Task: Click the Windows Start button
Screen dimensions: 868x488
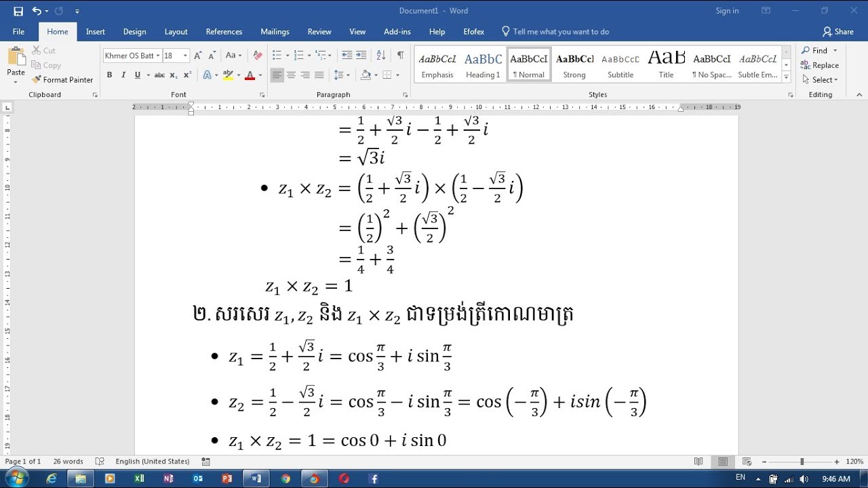Action: click(16, 479)
